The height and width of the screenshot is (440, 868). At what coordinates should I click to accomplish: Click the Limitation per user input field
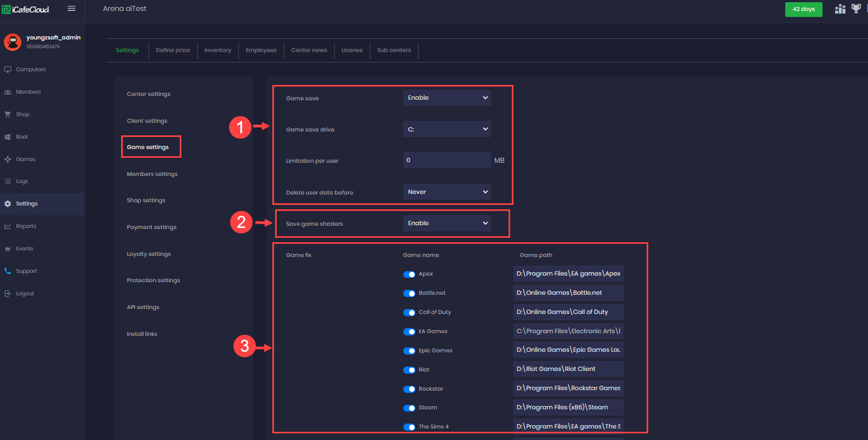(x=447, y=161)
